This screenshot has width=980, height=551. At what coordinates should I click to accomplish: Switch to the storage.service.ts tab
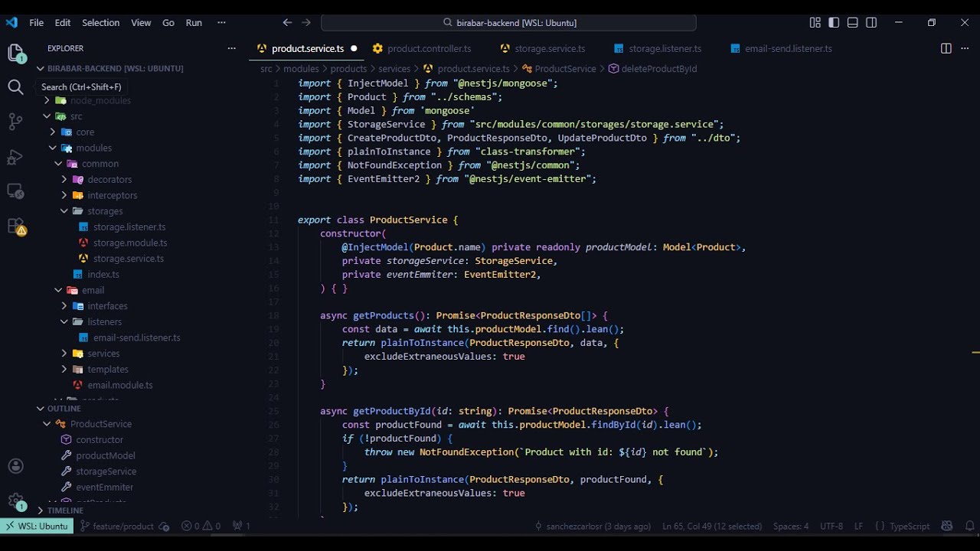549,48
